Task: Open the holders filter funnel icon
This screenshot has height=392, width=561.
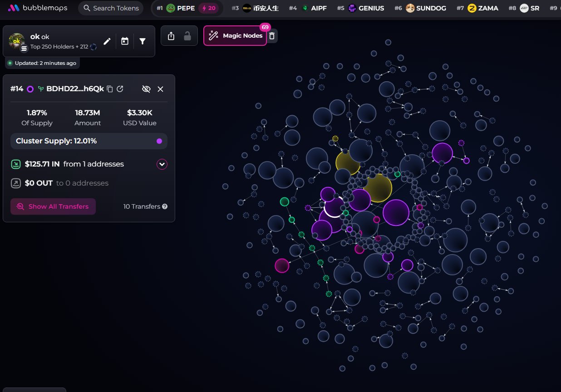Action: (143, 41)
